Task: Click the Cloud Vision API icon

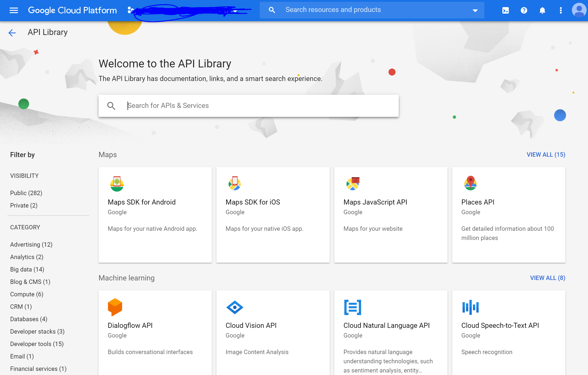Action: coord(234,307)
